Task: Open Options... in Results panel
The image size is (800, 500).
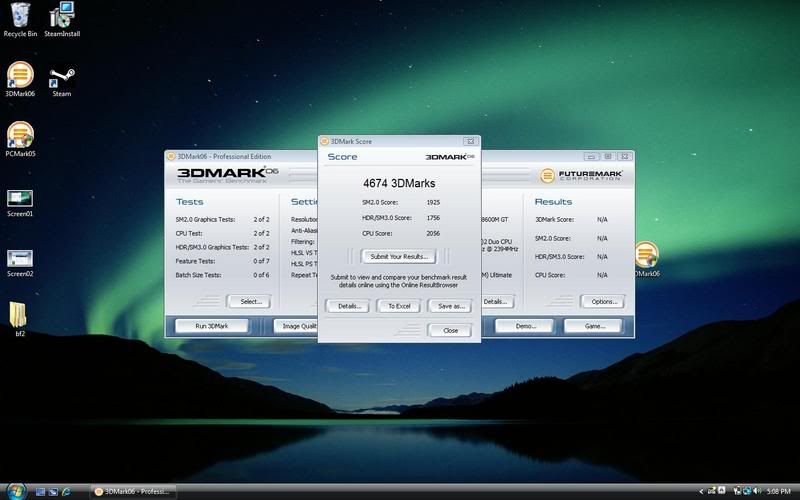Action: coord(603,302)
